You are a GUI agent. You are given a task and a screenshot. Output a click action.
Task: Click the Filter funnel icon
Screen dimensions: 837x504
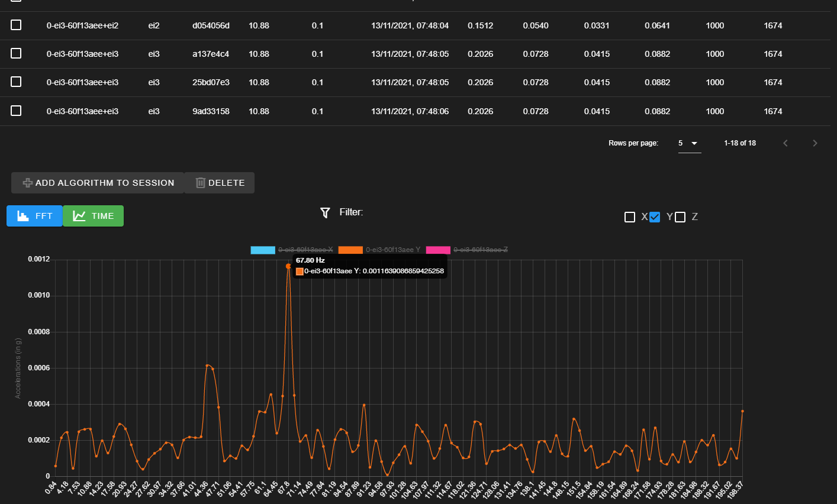click(325, 212)
